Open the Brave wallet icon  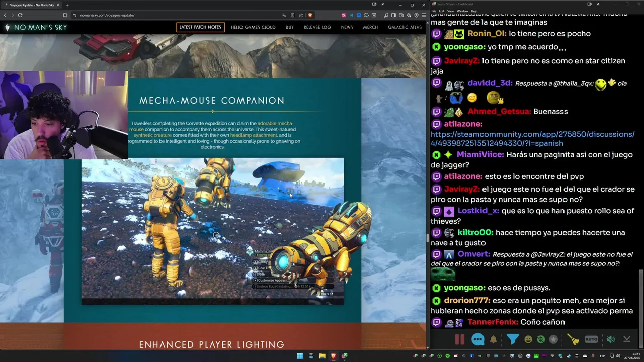tap(401, 15)
